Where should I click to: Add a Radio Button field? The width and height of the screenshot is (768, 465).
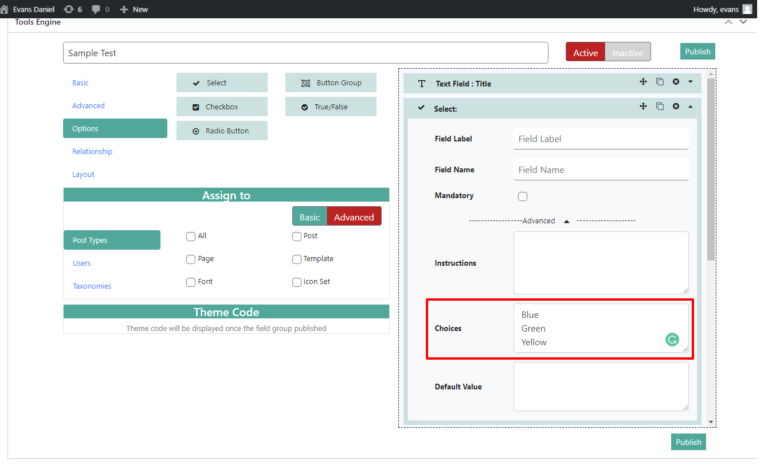tap(222, 130)
